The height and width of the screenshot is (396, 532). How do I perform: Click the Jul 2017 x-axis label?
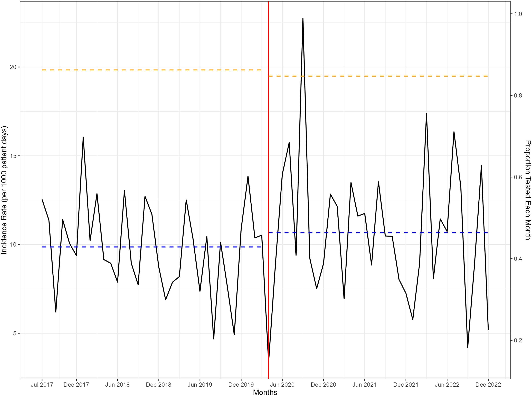[42, 385]
